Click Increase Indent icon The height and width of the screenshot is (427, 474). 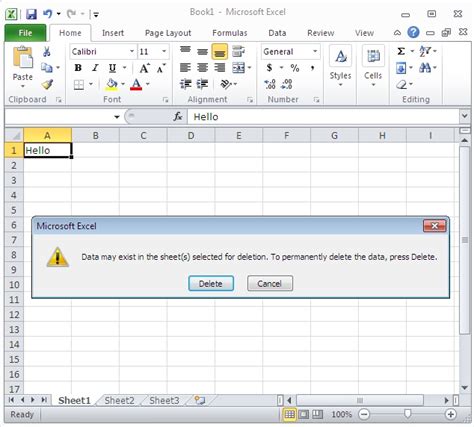pyautogui.click(x=202, y=84)
